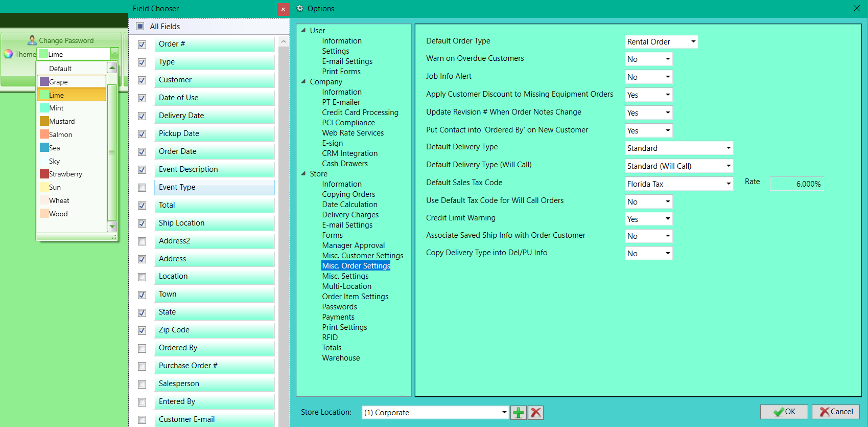The height and width of the screenshot is (427, 868).
Task: Click the theme list scroll down arrow
Action: tap(112, 226)
